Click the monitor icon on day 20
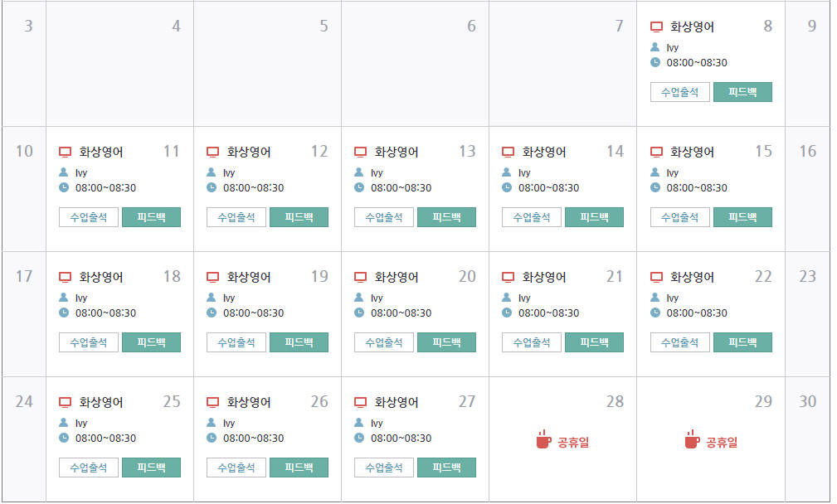The image size is (837, 504). click(360, 277)
